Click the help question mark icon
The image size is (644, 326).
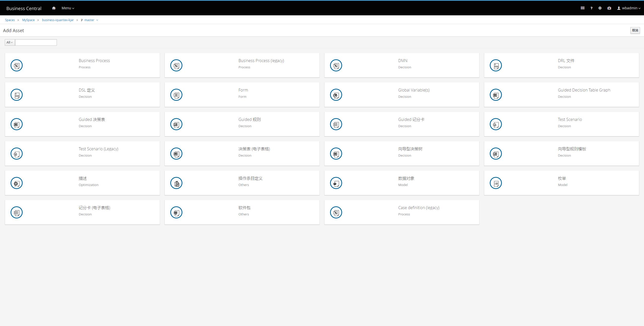point(591,8)
